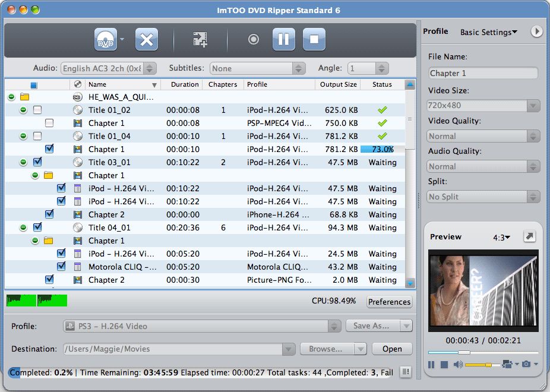
Task: Open the 4:3 aspect ratio dropdown
Action: (502, 238)
